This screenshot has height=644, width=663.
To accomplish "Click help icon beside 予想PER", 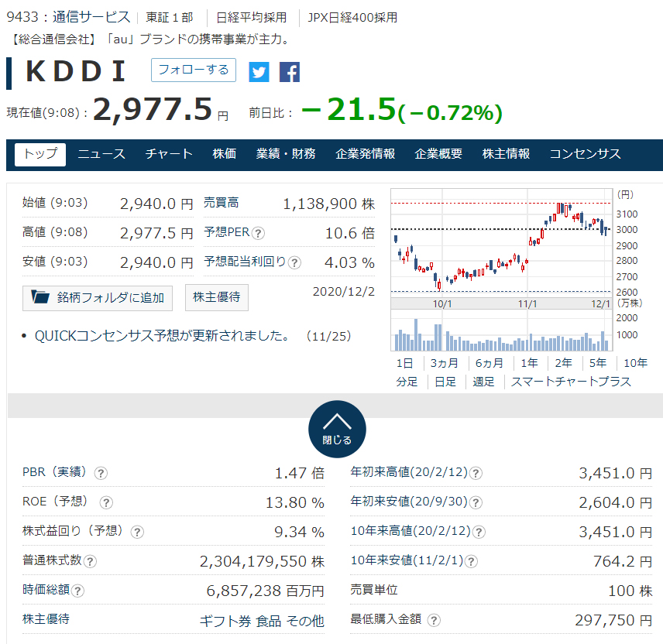I will (x=258, y=233).
